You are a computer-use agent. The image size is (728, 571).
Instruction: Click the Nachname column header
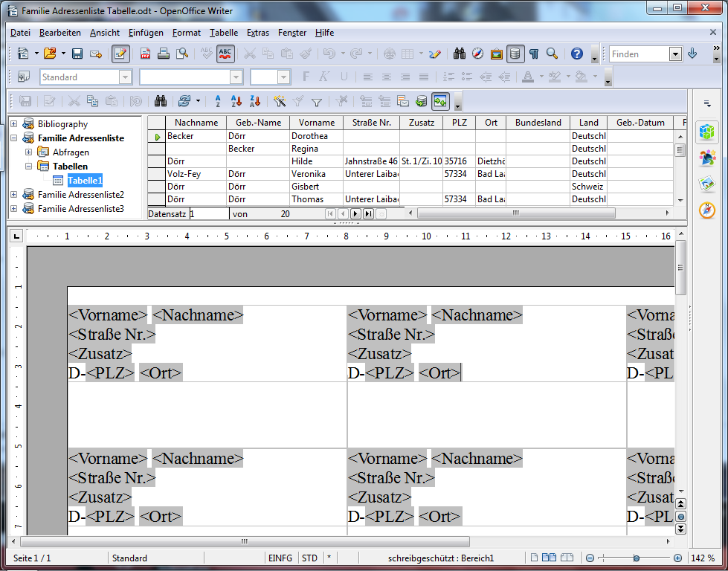click(x=196, y=123)
